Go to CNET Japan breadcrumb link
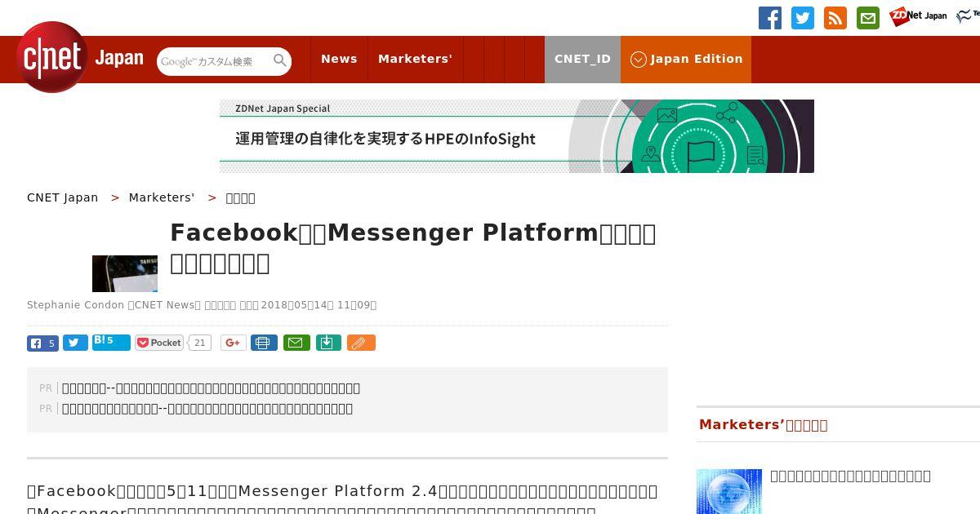Viewport: 980px width, 514px height. 62,197
